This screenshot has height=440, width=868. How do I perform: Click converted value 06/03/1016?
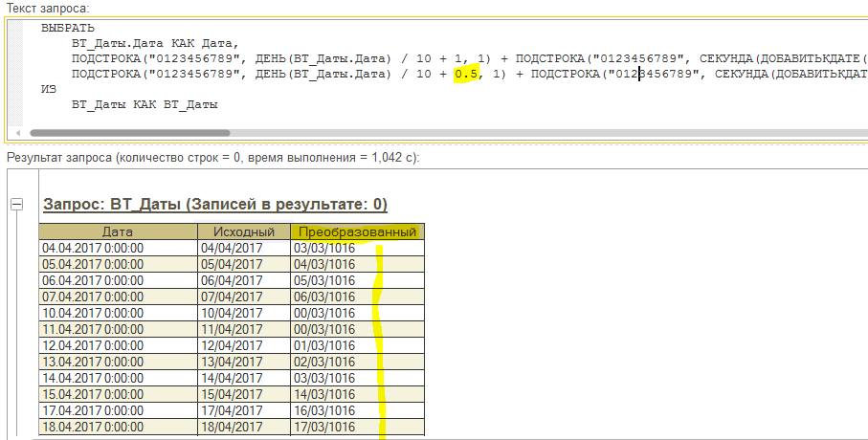click(x=358, y=297)
